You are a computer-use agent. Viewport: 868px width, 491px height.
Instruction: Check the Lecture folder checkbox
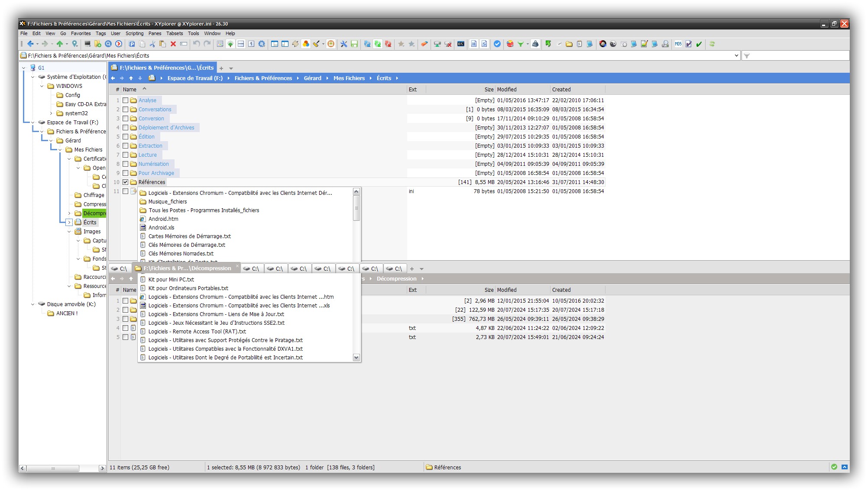(125, 155)
